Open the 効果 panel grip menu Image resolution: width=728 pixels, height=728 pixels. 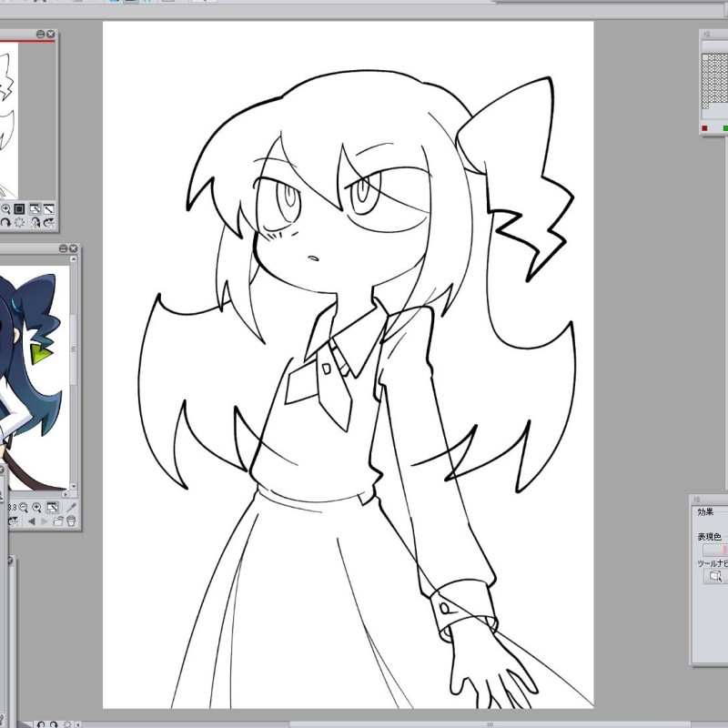tap(697, 500)
